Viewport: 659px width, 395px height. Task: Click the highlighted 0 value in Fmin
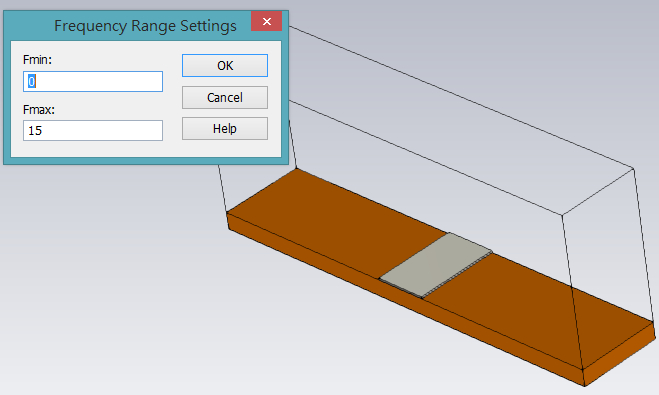click(32, 82)
